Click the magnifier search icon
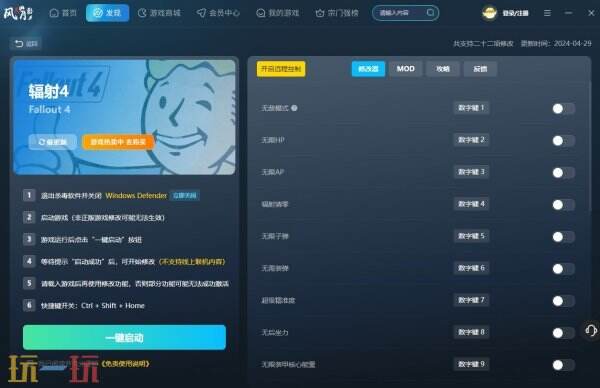Screen dimensions: 600x388 430,13
